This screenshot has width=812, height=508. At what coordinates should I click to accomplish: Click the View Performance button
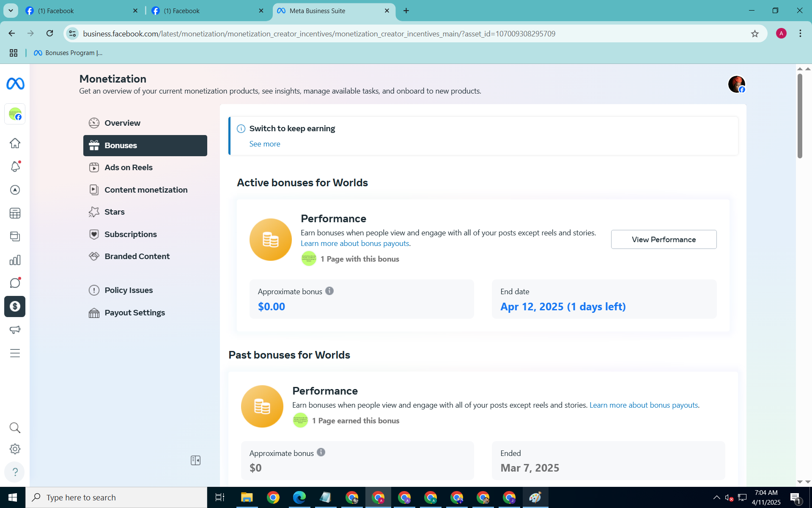pyautogui.click(x=664, y=240)
